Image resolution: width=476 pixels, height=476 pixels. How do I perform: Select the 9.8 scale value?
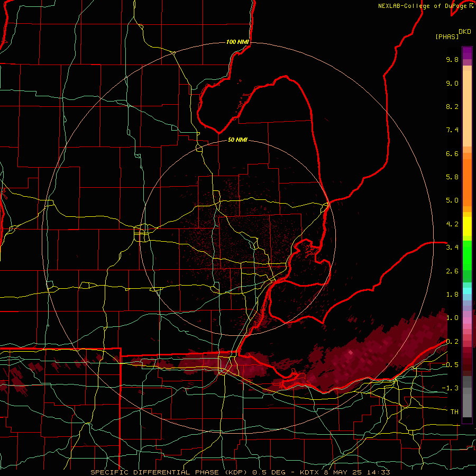452,60
